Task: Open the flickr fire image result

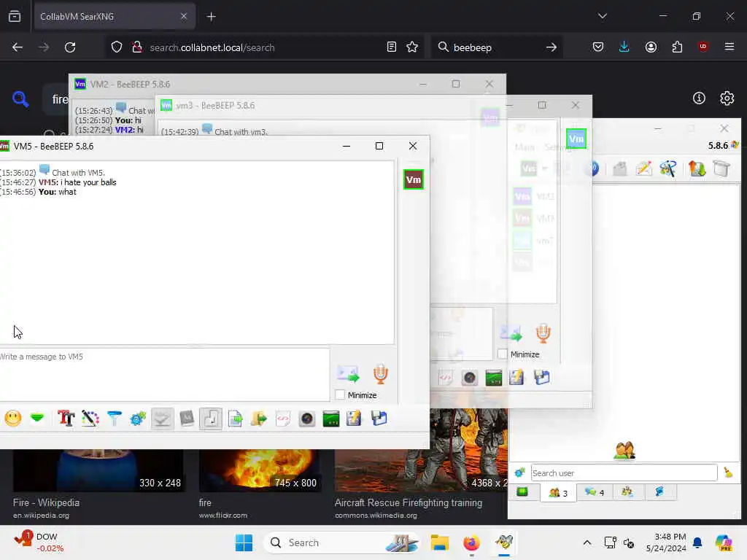Action: 205,502
